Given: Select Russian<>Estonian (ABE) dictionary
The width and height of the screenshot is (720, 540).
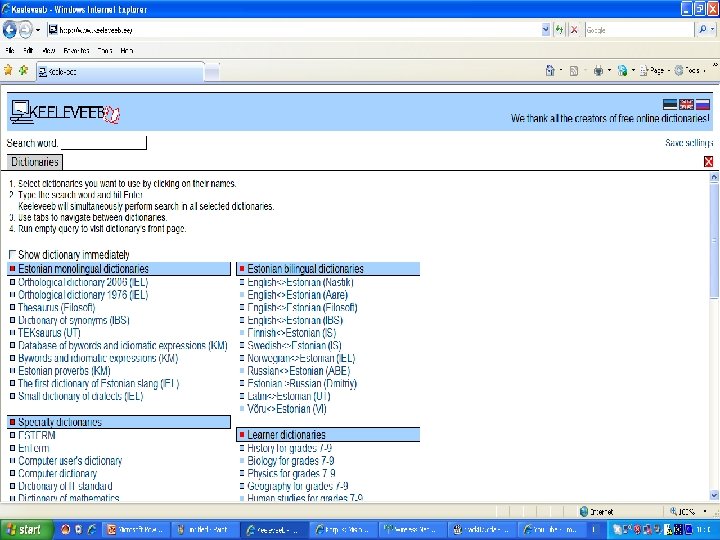Looking at the screenshot, I should (299, 371).
